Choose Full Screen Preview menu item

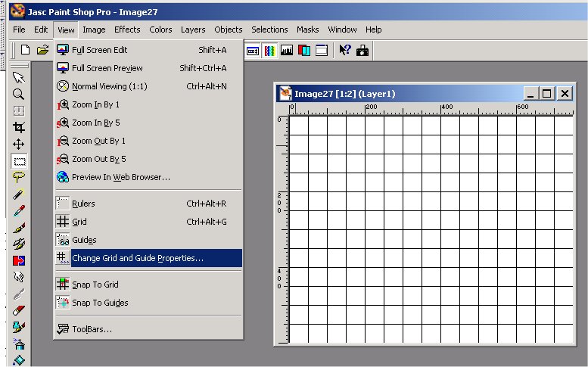point(107,68)
